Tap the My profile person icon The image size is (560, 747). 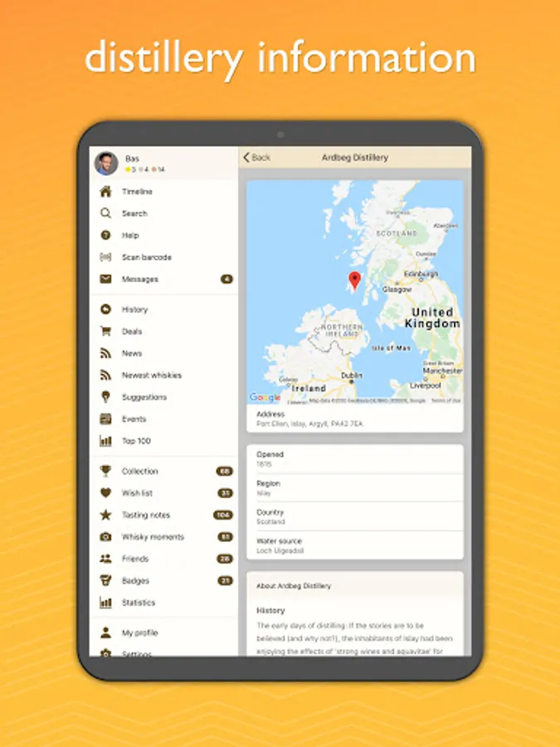[x=105, y=632]
